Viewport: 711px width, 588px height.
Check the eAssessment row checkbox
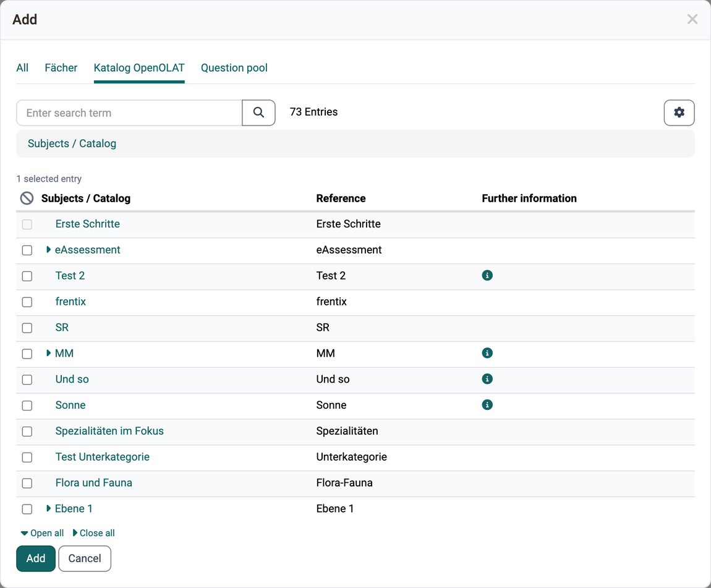(27, 250)
